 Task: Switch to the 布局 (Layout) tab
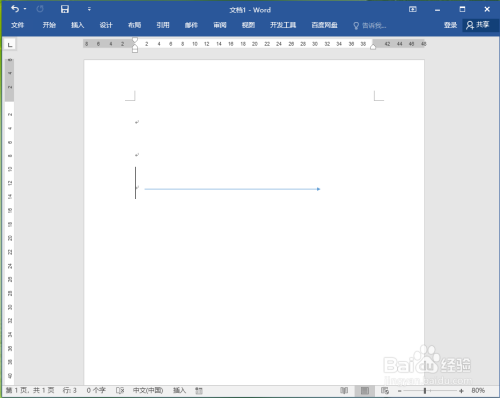134,25
